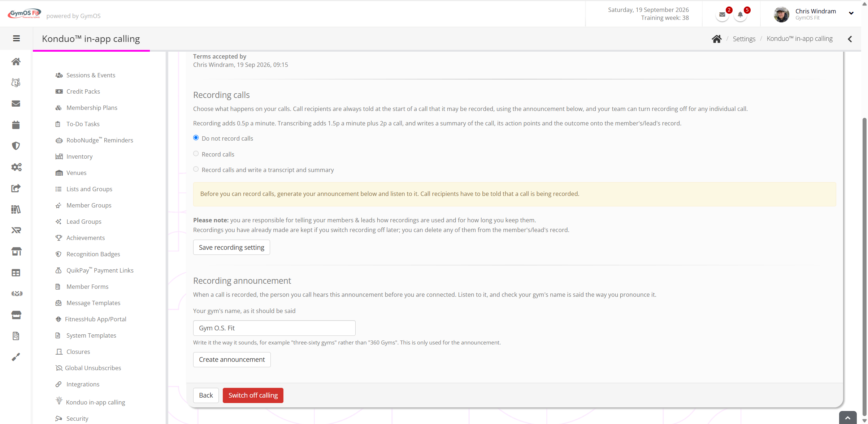Open the calendar icon in left sidebar

tap(16, 125)
